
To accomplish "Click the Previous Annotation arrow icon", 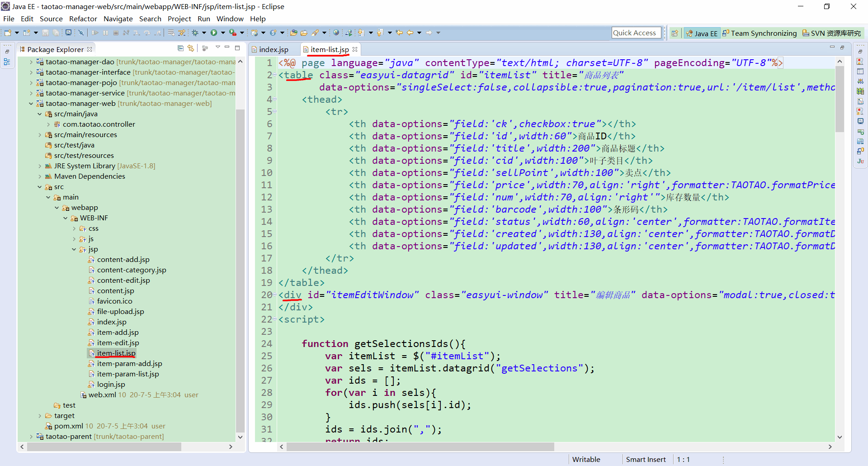I will pyautogui.click(x=380, y=33).
